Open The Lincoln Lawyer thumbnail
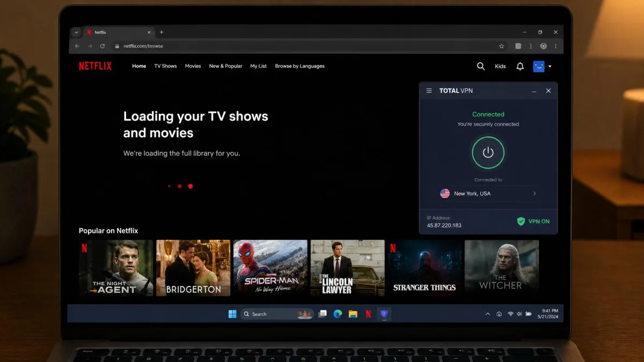The height and width of the screenshot is (362, 644). click(348, 268)
